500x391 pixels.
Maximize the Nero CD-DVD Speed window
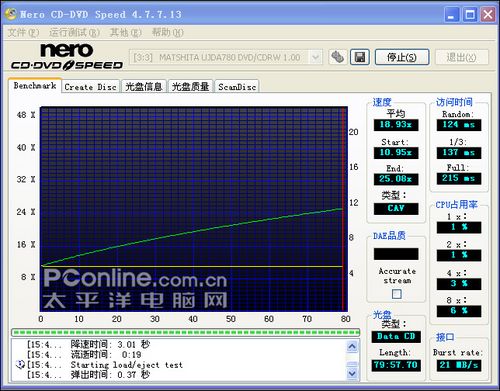[470, 15]
